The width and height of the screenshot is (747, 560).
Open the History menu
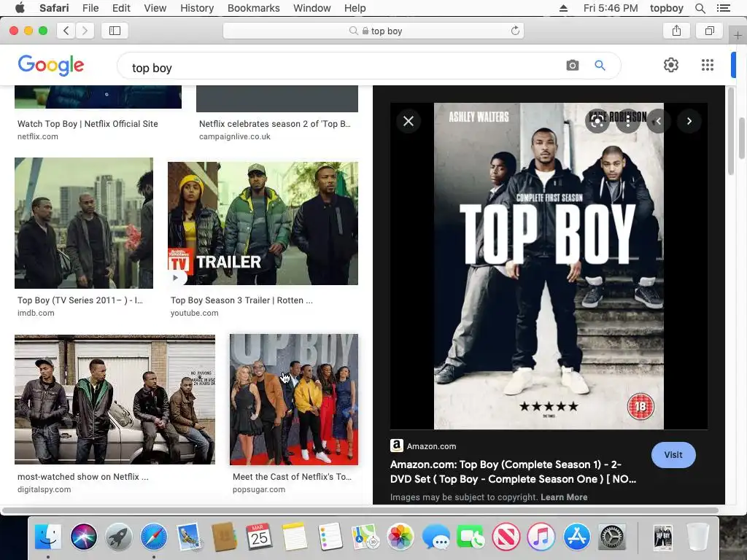click(197, 8)
